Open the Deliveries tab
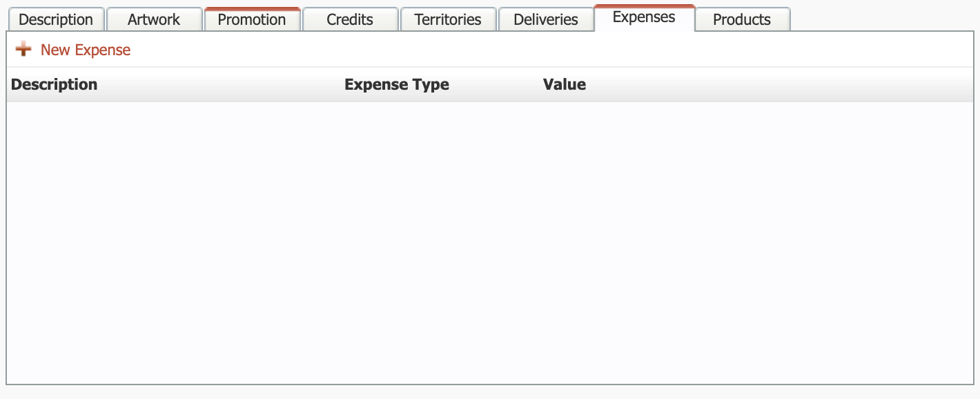This screenshot has height=399, width=980. (x=546, y=19)
